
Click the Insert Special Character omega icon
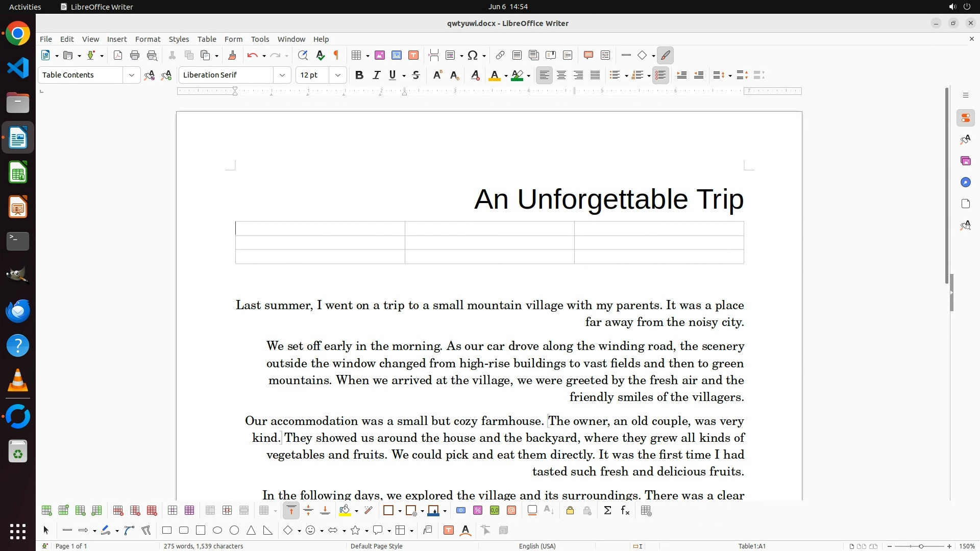[473, 55]
